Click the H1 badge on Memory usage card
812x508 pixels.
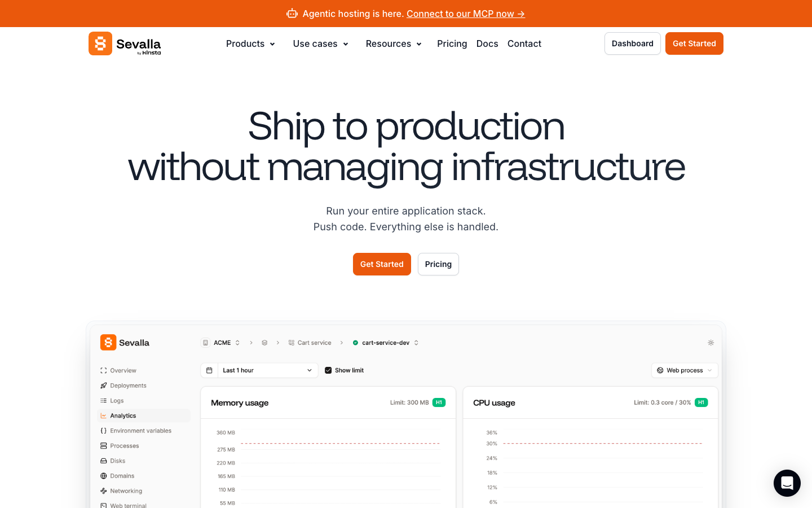(439, 402)
